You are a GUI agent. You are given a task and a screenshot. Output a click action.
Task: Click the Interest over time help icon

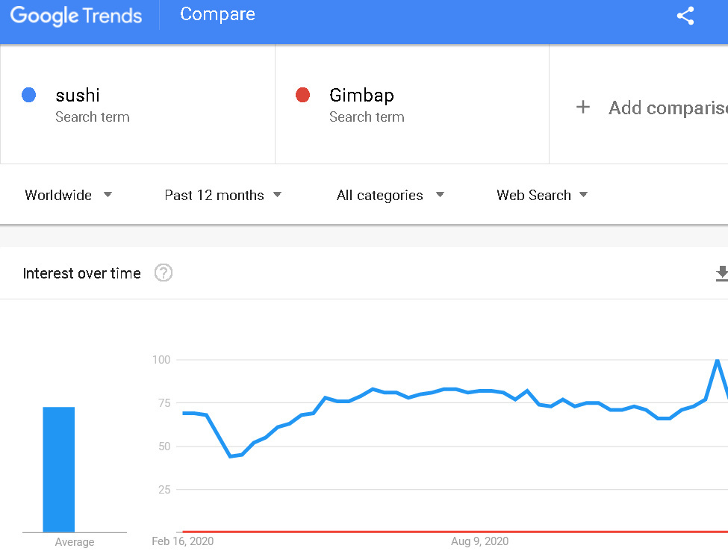pyautogui.click(x=164, y=273)
